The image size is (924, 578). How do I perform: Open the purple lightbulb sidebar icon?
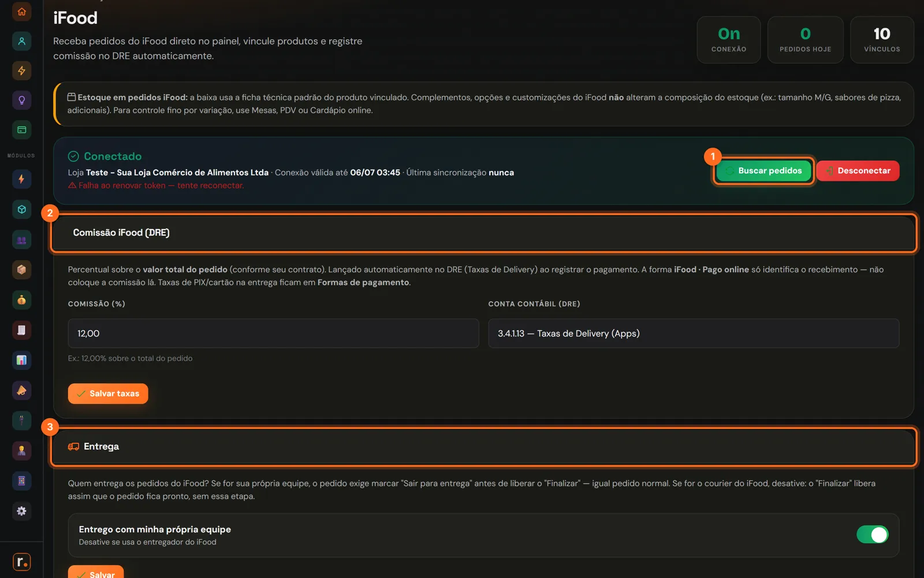click(21, 100)
